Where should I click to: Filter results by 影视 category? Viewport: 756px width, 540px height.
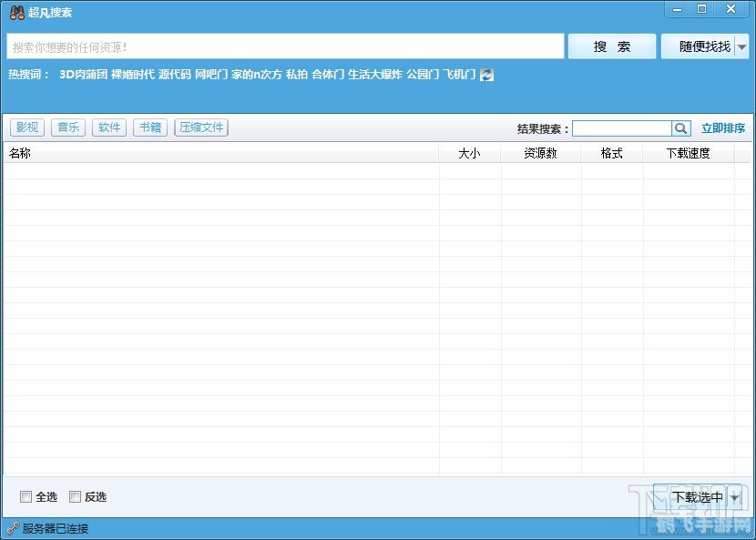click(x=27, y=127)
